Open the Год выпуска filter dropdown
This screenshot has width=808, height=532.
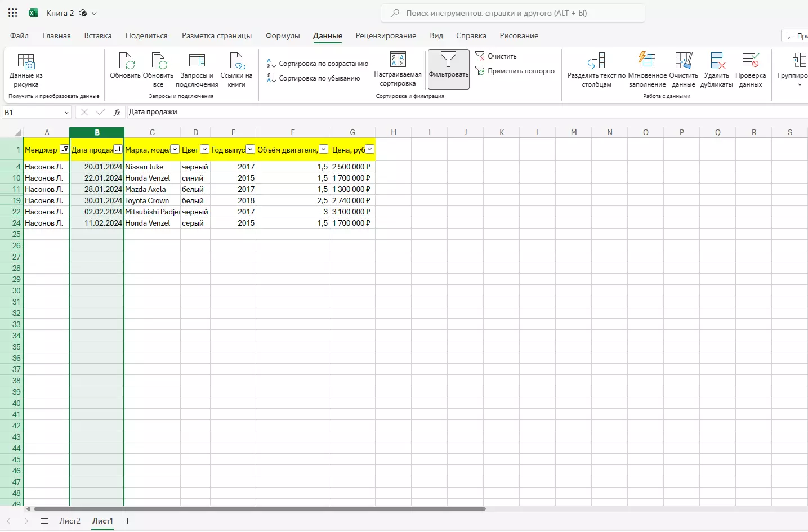251,149
